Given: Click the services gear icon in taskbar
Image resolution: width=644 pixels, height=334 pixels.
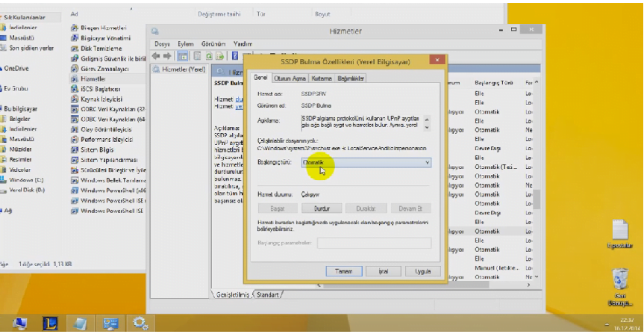Looking at the screenshot, I should point(139,323).
